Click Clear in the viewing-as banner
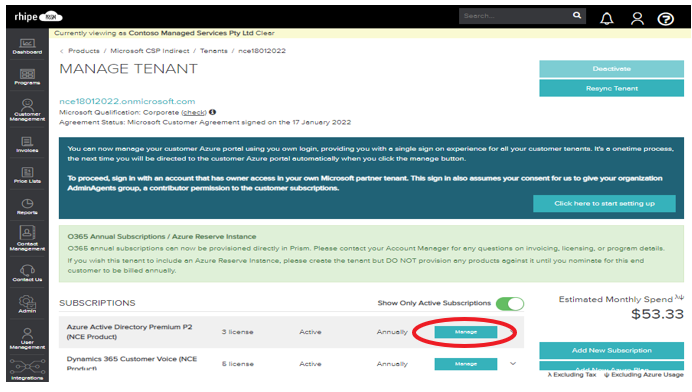 (265, 33)
